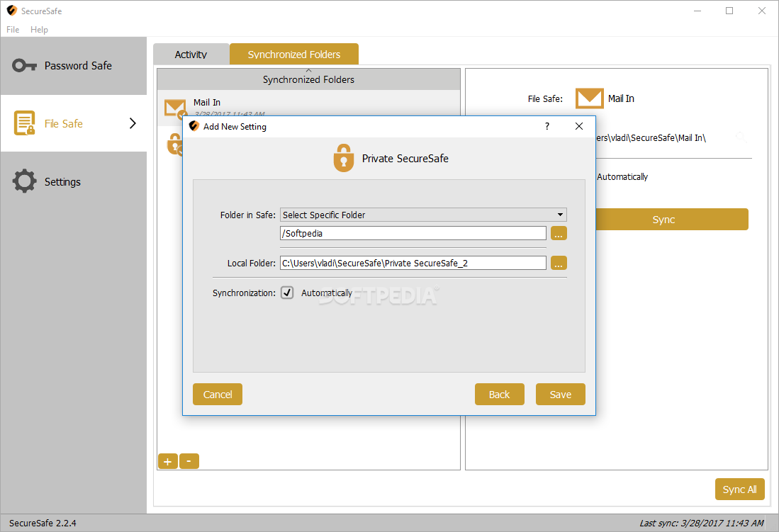Viewport: 779px width, 532px height.
Task: Browse for the safe folder with ellipsis button
Action: click(x=559, y=233)
